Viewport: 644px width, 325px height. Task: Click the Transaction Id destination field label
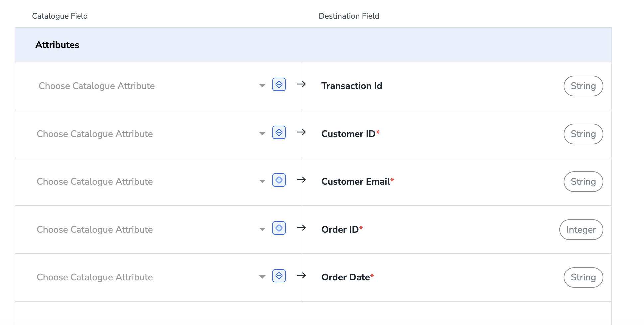click(352, 86)
